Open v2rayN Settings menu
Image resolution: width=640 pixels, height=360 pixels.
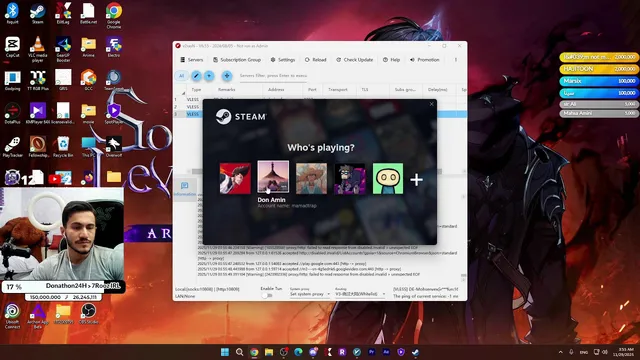[x=282, y=60]
